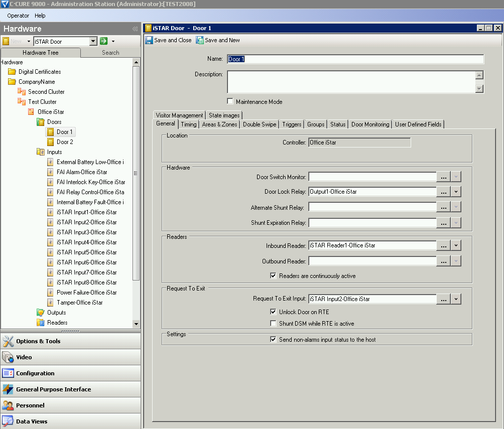The width and height of the screenshot is (504, 429).
Task: Expand the Door Lock Relay dropdown arrow
Action: 456,192
